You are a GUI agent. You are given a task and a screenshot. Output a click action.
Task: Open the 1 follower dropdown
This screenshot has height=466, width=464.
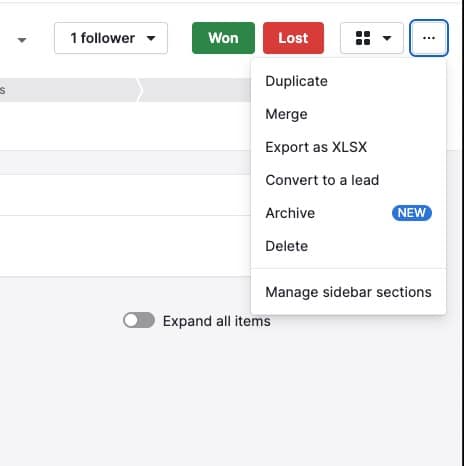[x=111, y=38]
